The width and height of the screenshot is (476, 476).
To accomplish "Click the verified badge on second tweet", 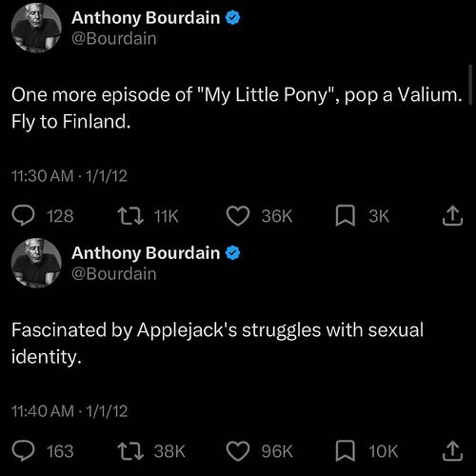I will [233, 253].
